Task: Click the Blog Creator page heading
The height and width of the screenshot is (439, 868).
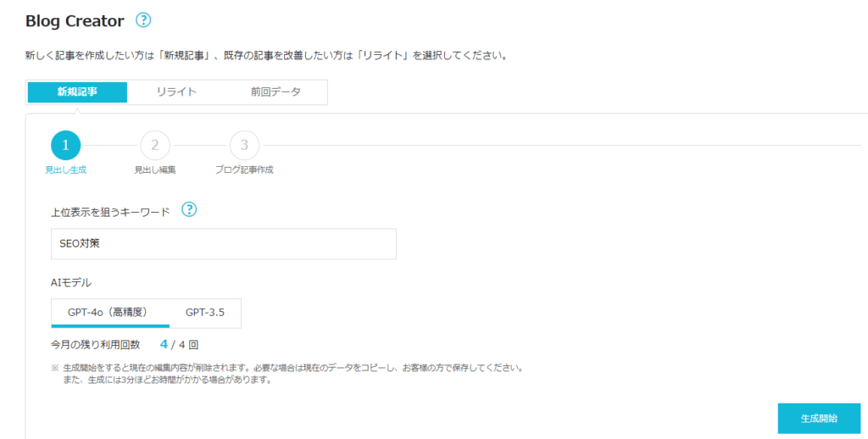Action: tap(75, 20)
